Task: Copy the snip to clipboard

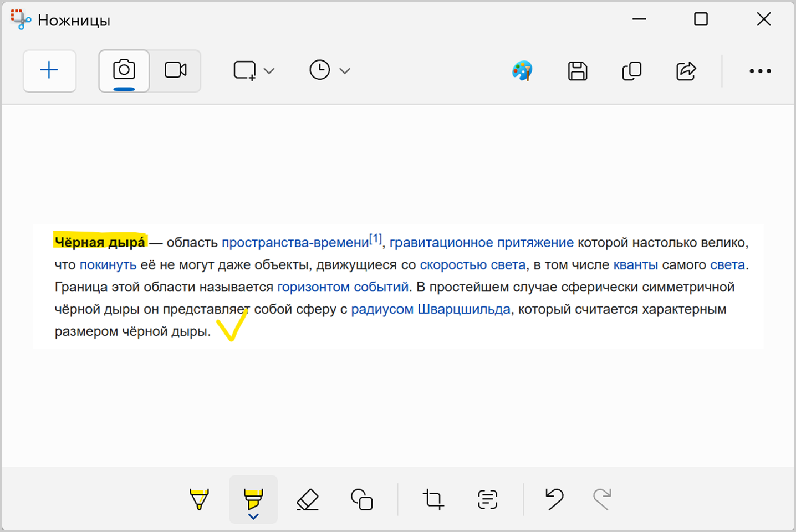Action: click(631, 71)
